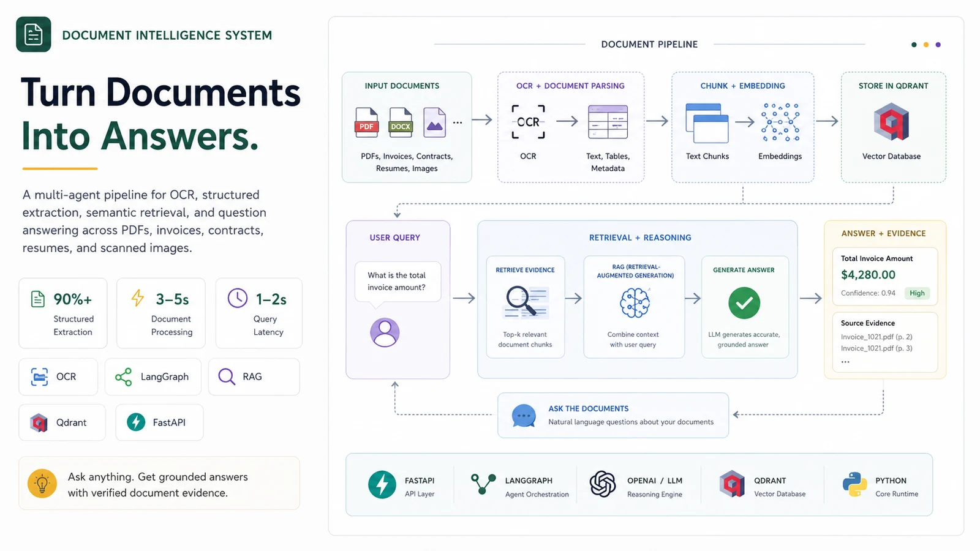Click the 'Agent Orchestration' footer label
The width and height of the screenshot is (980, 551).
tap(537, 495)
